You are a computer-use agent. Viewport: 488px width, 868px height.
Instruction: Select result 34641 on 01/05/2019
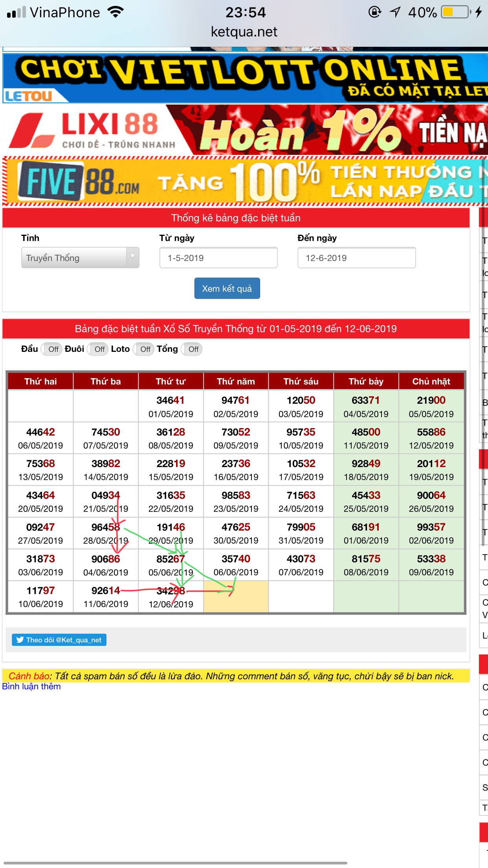171,406
